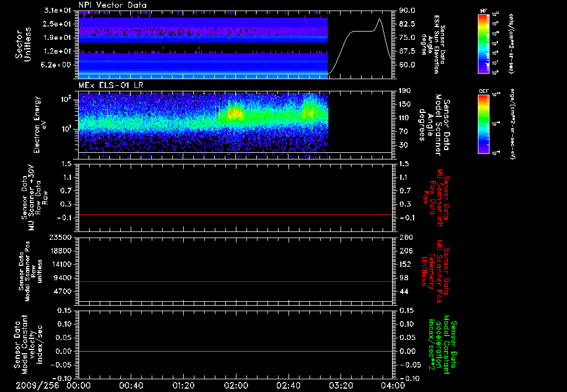Click the '44' telemetry tick value
This screenshot has width=567, height=392.
tap(404, 291)
